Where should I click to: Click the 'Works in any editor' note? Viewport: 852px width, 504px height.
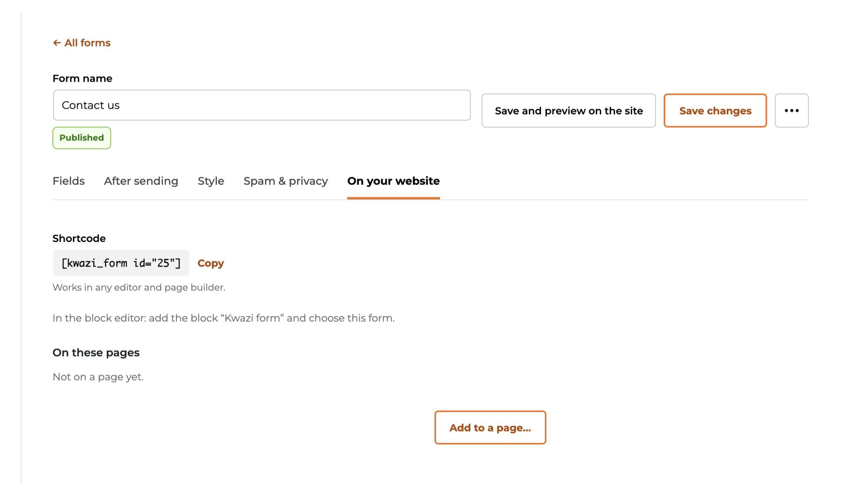(x=139, y=288)
